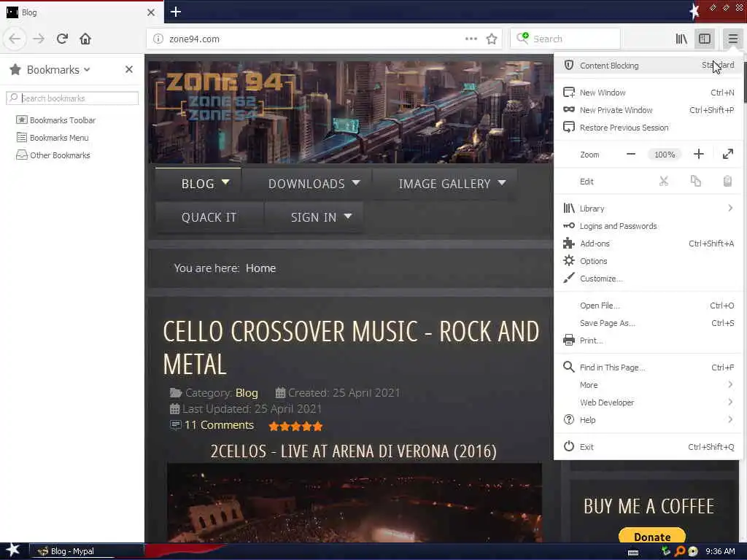Close the hamburger application menu
The height and width of the screenshot is (560, 747).
[732, 39]
